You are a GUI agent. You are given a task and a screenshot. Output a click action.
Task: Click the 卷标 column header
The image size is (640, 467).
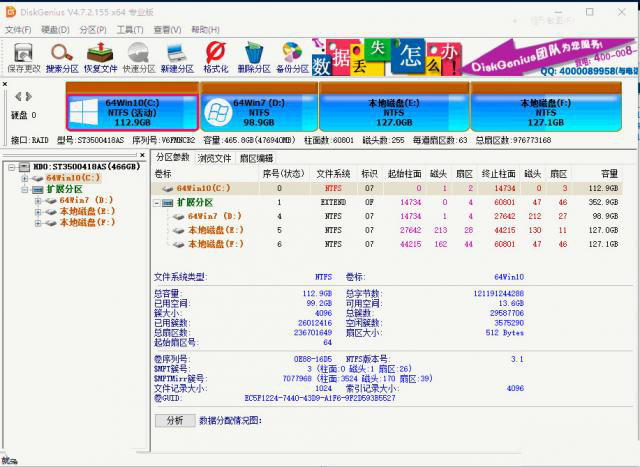[205, 174]
